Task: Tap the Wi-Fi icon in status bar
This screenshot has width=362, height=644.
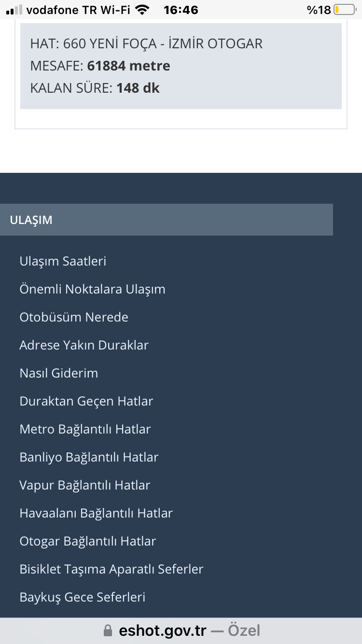Action: [142, 10]
